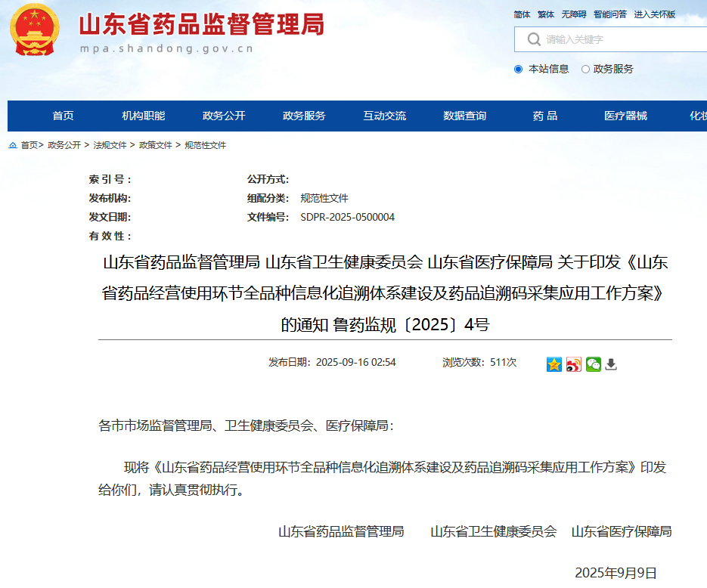Open the 机构职能 navigation menu
This screenshot has height=588, width=707.
(x=144, y=116)
